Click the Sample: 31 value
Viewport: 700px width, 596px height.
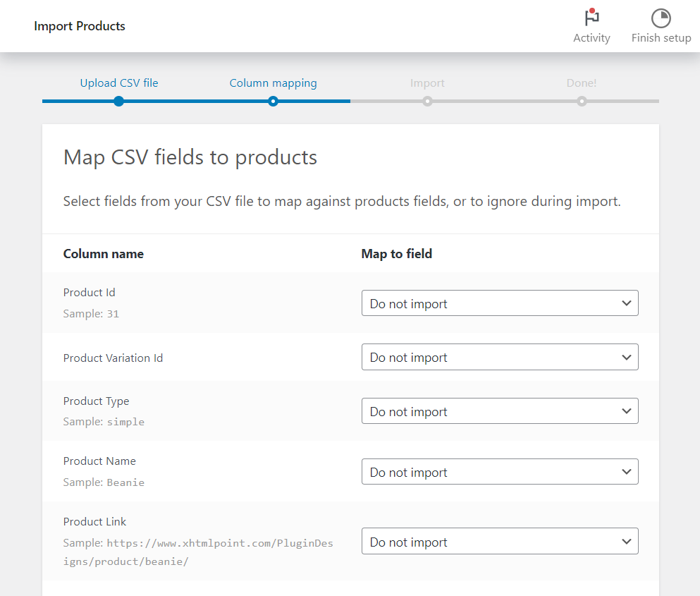point(91,314)
